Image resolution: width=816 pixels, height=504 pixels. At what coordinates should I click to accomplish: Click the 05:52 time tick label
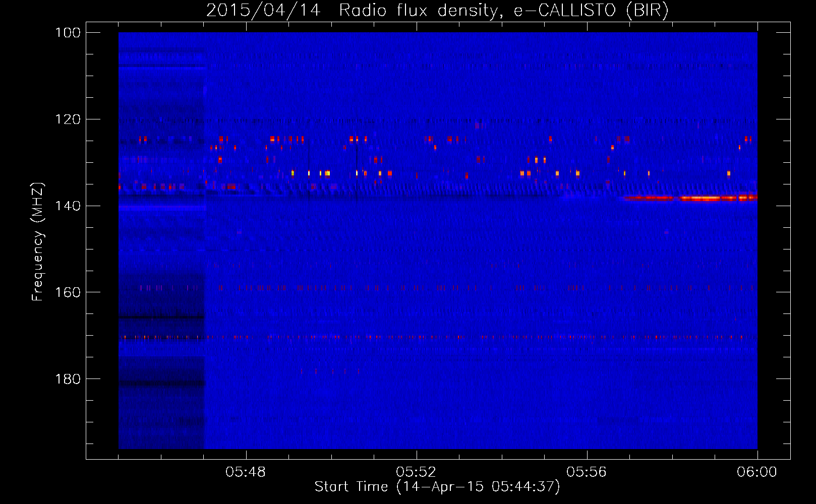[x=416, y=472]
